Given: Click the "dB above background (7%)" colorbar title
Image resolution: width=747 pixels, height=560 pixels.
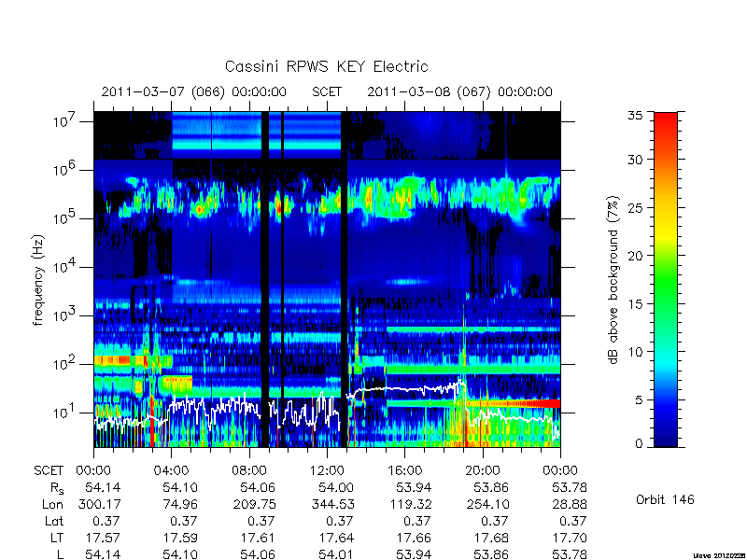Looking at the screenshot, I should 613,280.
